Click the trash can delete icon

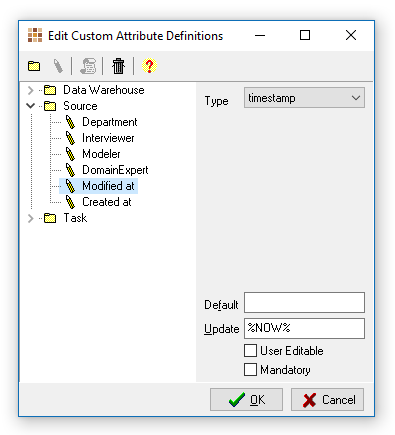point(118,66)
